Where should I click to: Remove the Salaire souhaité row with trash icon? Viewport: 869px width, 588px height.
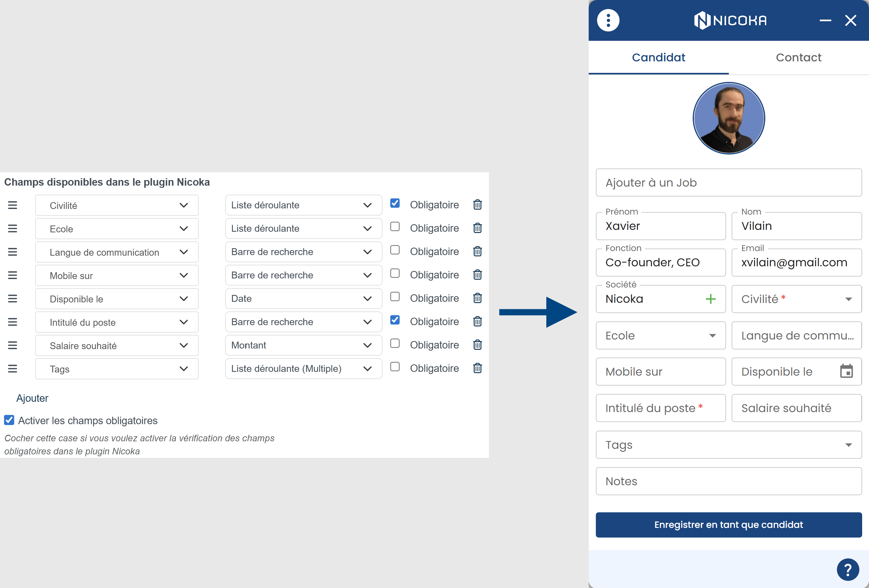(477, 345)
